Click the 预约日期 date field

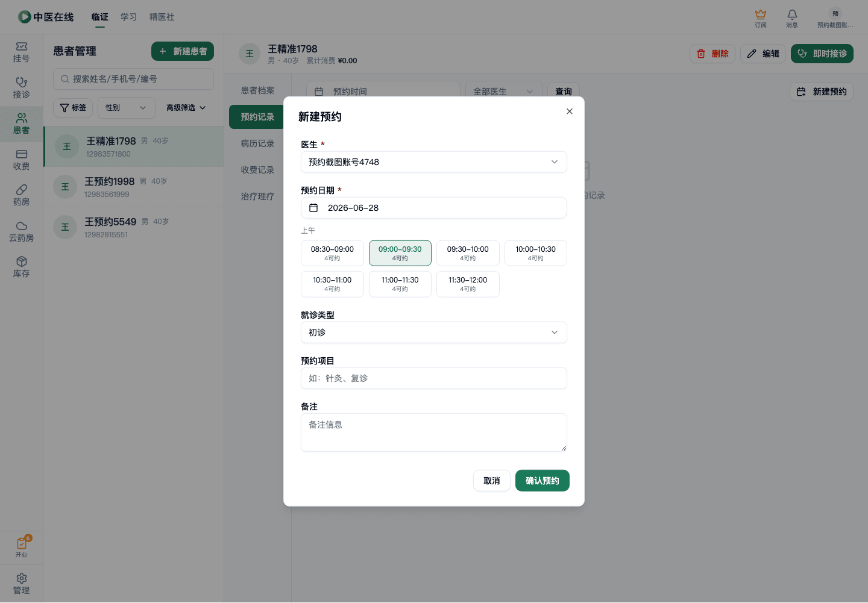tap(434, 208)
